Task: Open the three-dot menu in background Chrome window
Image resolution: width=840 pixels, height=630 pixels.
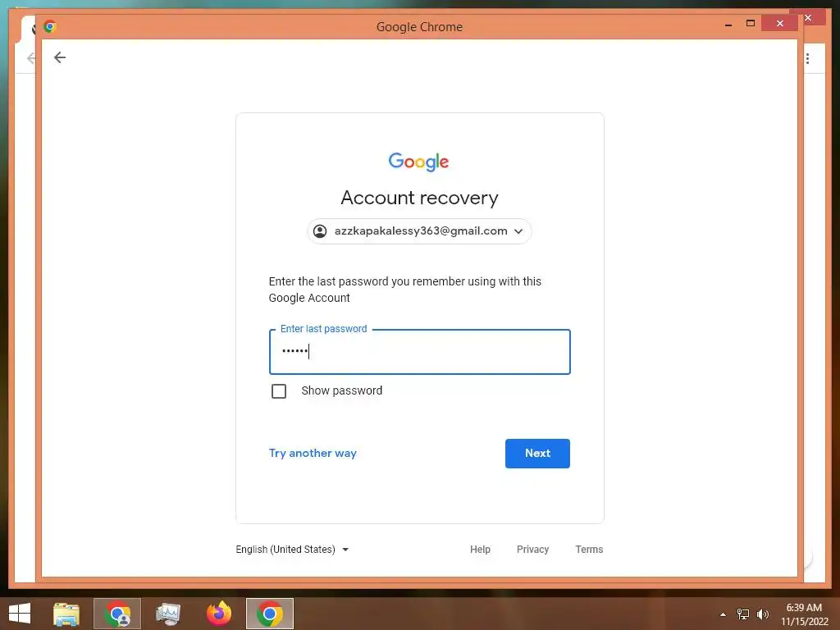Action: pyautogui.click(x=807, y=58)
